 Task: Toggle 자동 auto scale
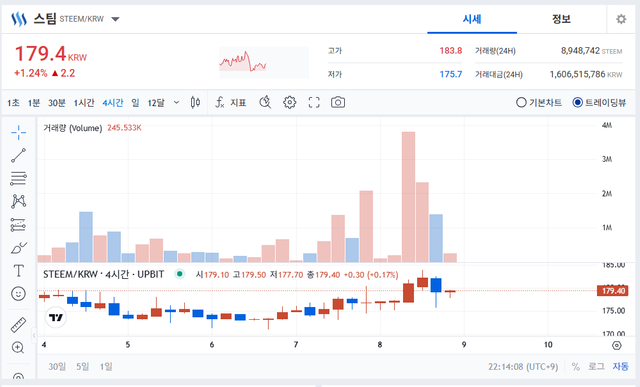pos(620,367)
